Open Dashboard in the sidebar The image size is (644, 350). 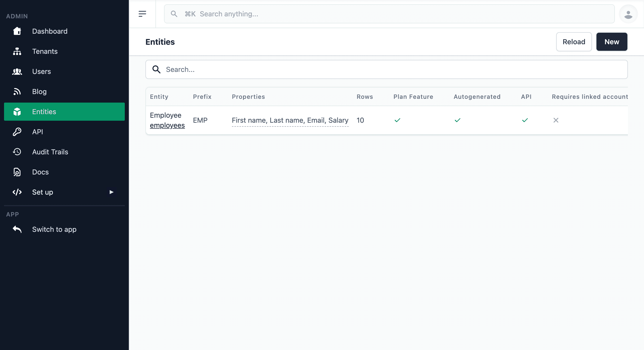(x=64, y=31)
